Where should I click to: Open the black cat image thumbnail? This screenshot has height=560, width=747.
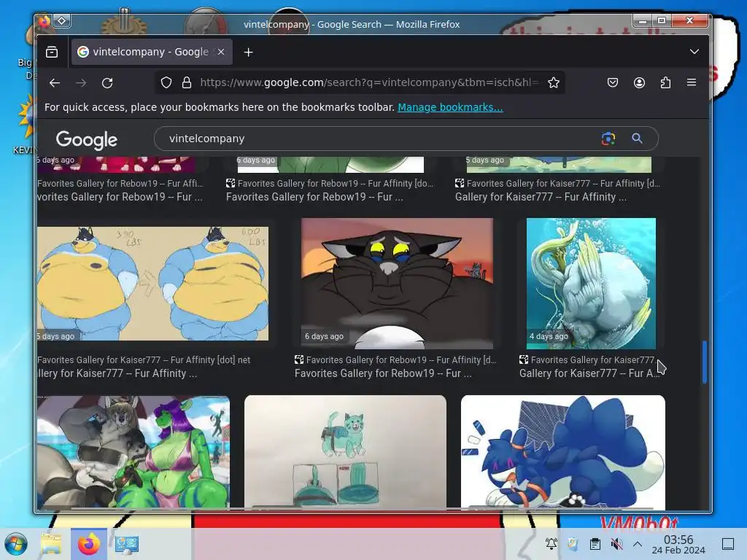[397, 284]
